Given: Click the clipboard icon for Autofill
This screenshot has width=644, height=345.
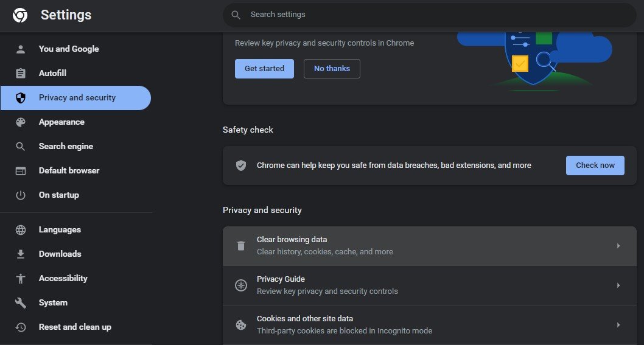Looking at the screenshot, I should (x=21, y=74).
